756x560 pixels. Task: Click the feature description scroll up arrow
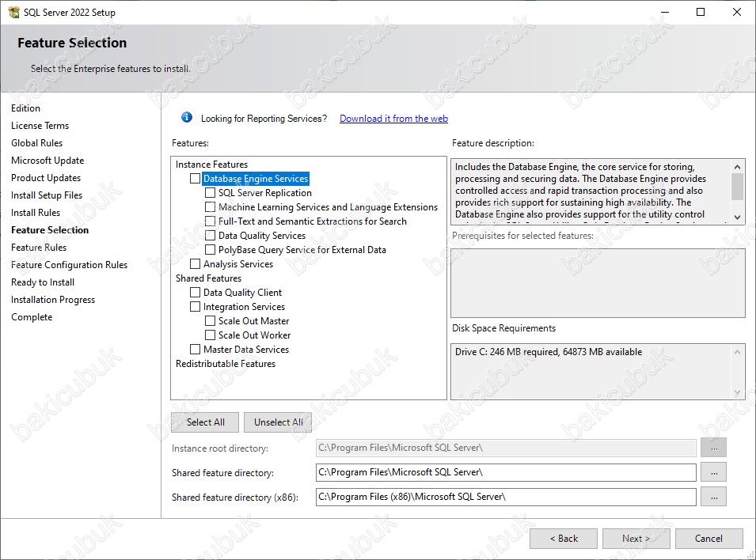point(737,167)
